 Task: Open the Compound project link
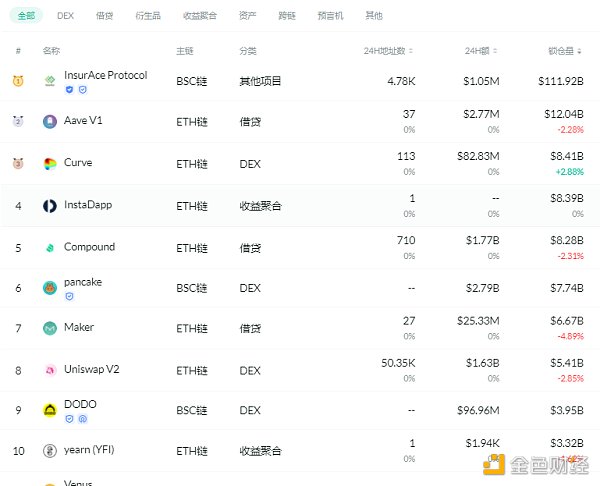click(90, 247)
